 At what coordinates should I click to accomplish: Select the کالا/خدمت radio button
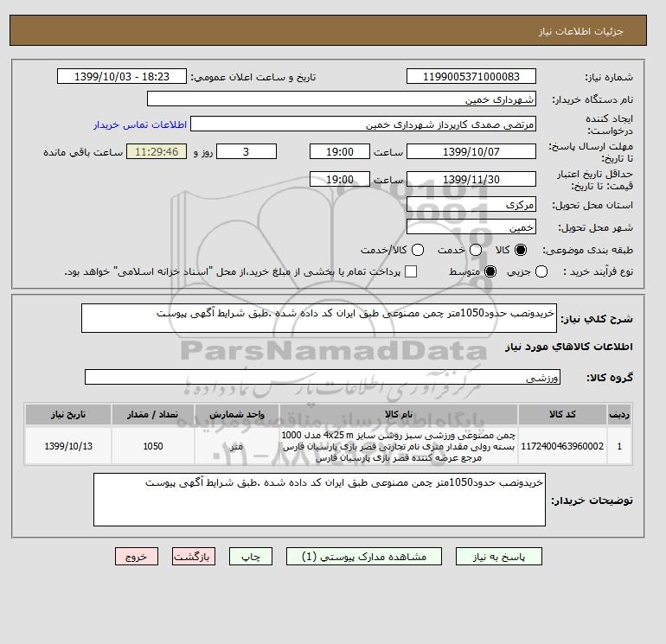(418, 250)
